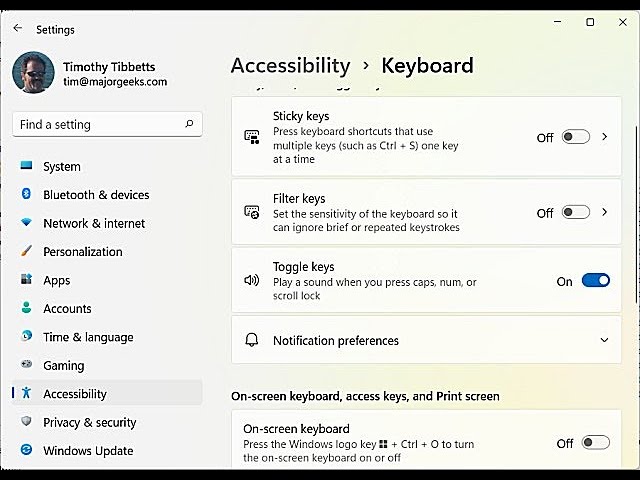Disable the Toggle keys switch

(595, 281)
